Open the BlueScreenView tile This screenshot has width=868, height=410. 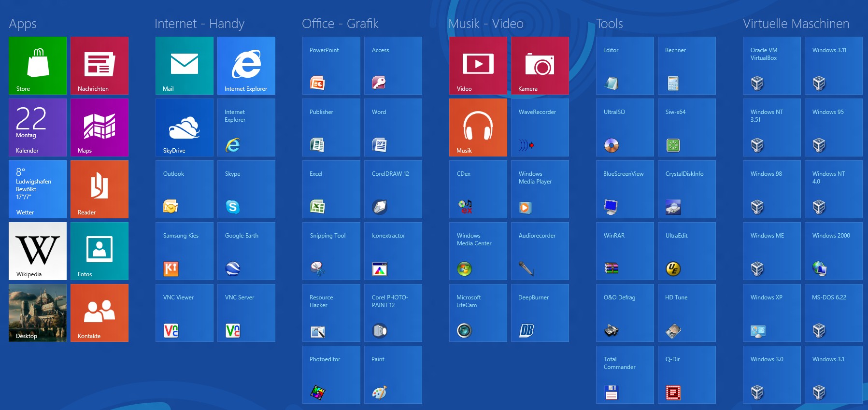[625, 189]
